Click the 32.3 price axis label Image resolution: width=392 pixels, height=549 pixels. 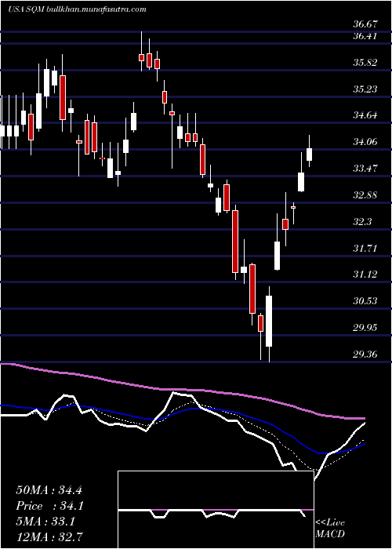[x=362, y=222]
